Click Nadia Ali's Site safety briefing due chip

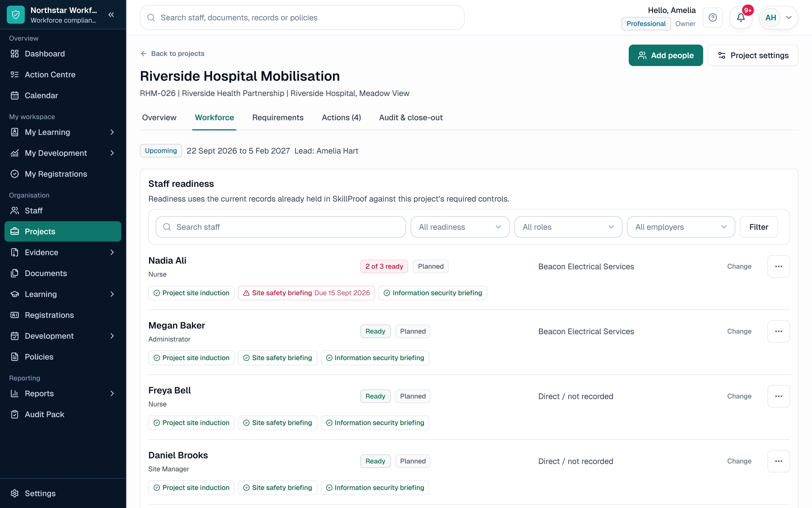(x=306, y=293)
